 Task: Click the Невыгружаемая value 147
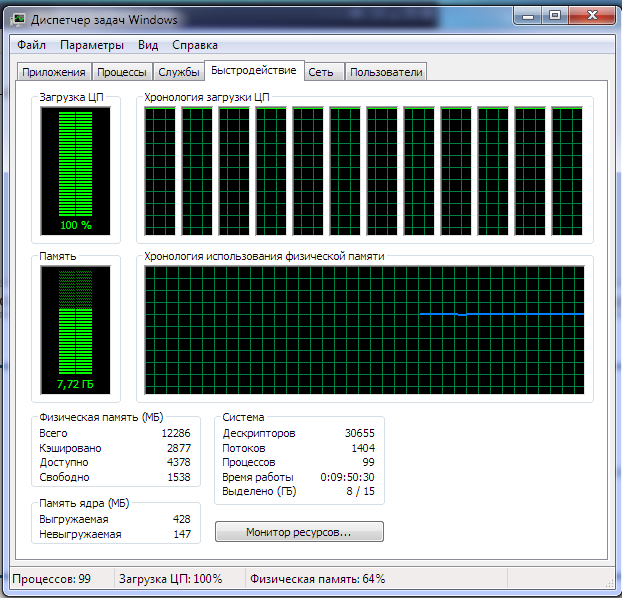tap(182, 534)
